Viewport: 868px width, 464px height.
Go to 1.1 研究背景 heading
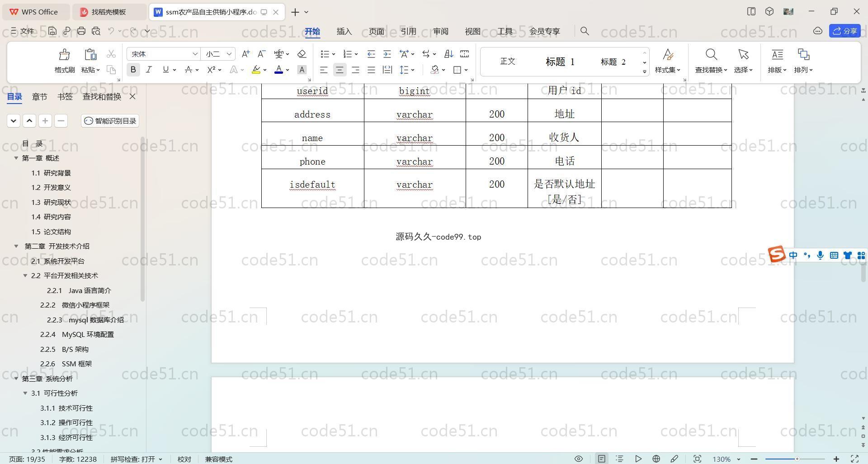pos(51,173)
